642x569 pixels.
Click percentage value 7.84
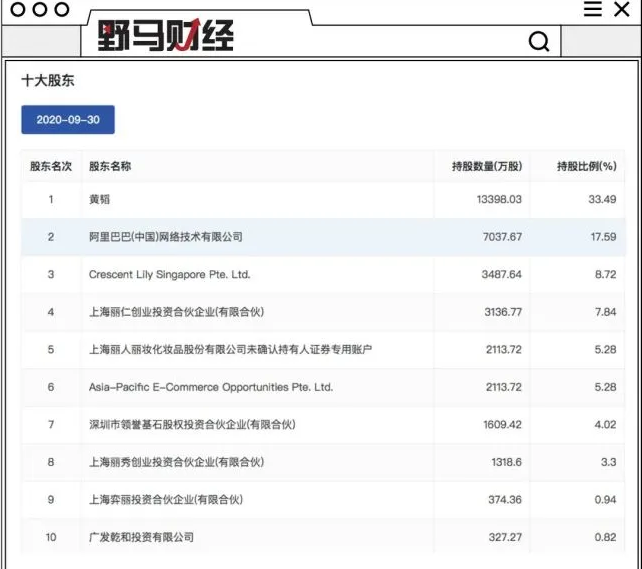606,312
